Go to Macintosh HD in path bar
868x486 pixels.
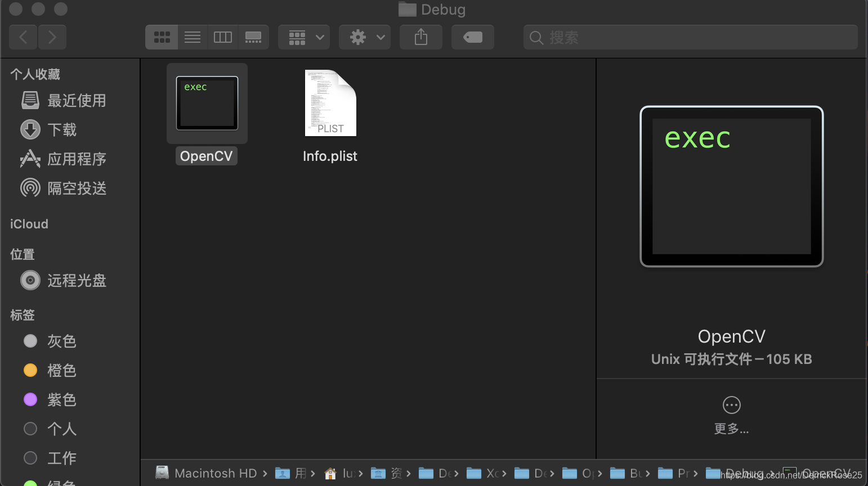[x=206, y=473]
